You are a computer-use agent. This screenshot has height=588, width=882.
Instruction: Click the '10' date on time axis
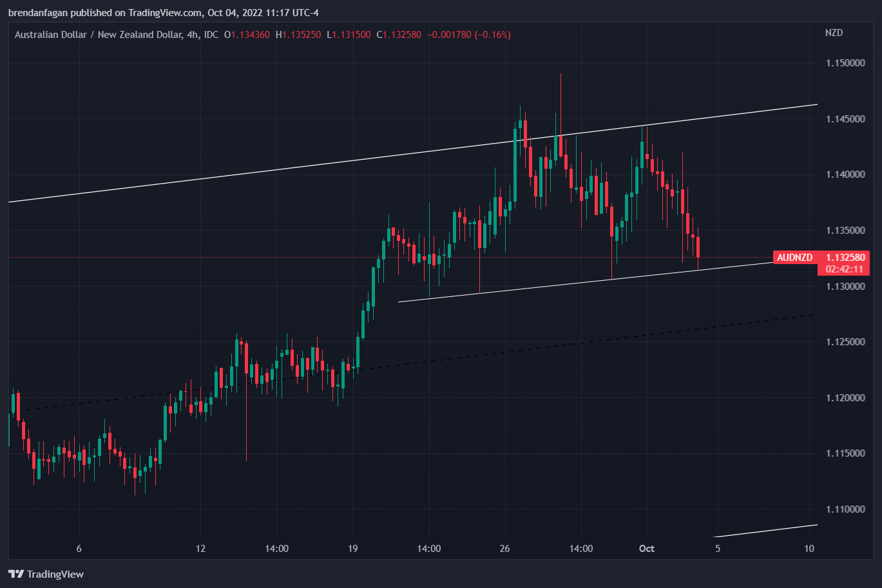(809, 549)
